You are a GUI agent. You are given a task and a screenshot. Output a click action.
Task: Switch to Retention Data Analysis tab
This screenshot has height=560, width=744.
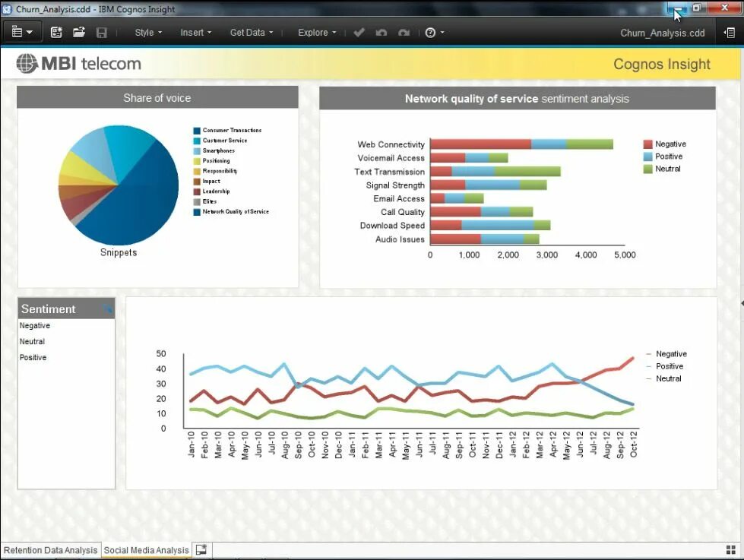point(50,550)
